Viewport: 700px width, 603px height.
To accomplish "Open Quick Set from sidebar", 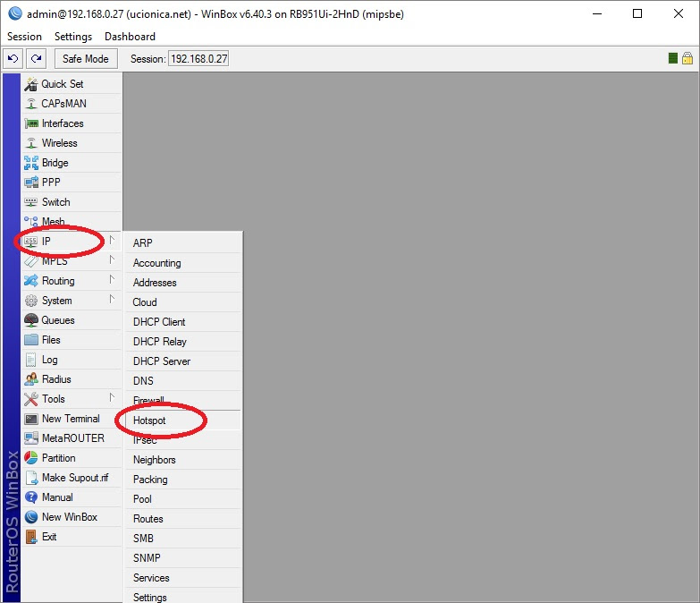I will click(72, 84).
